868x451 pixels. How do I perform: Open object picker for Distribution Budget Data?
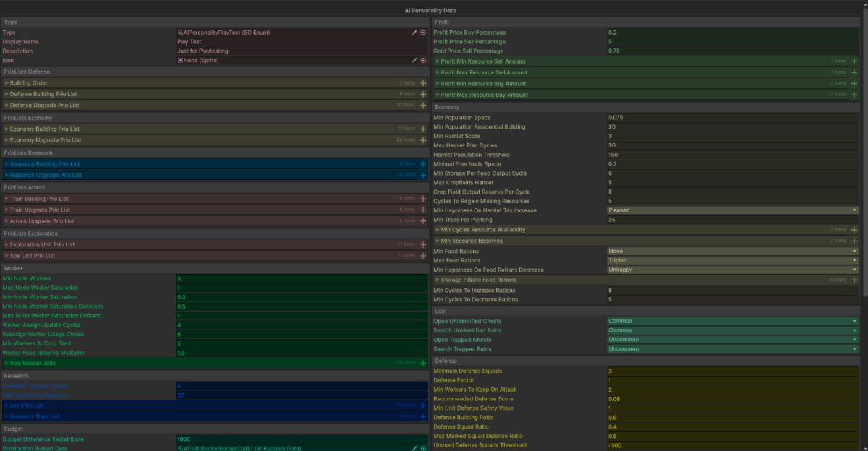[423, 448]
